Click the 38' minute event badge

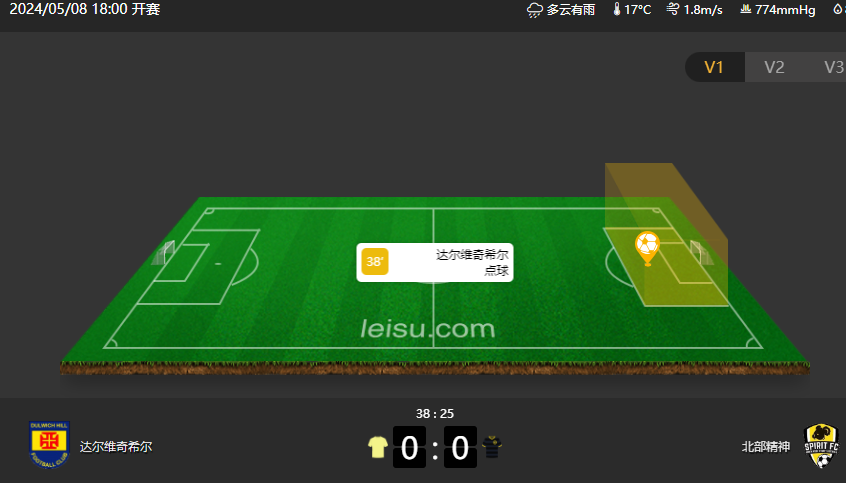point(375,262)
